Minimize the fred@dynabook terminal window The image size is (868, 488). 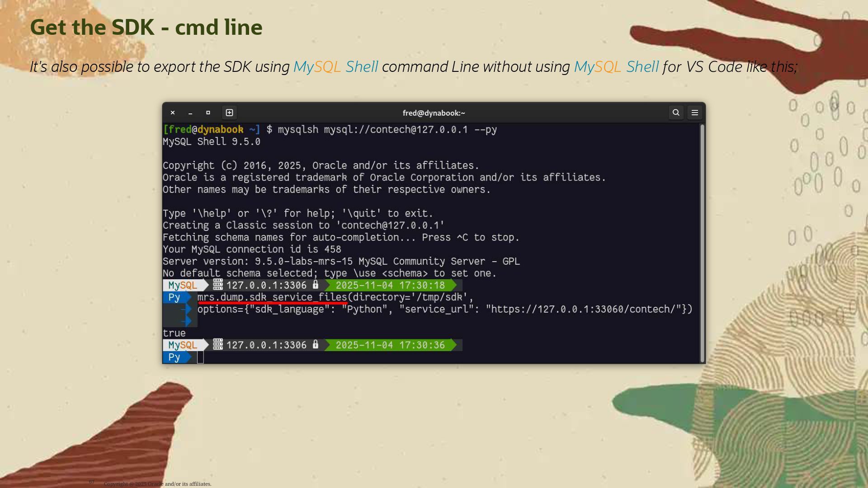coord(190,113)
